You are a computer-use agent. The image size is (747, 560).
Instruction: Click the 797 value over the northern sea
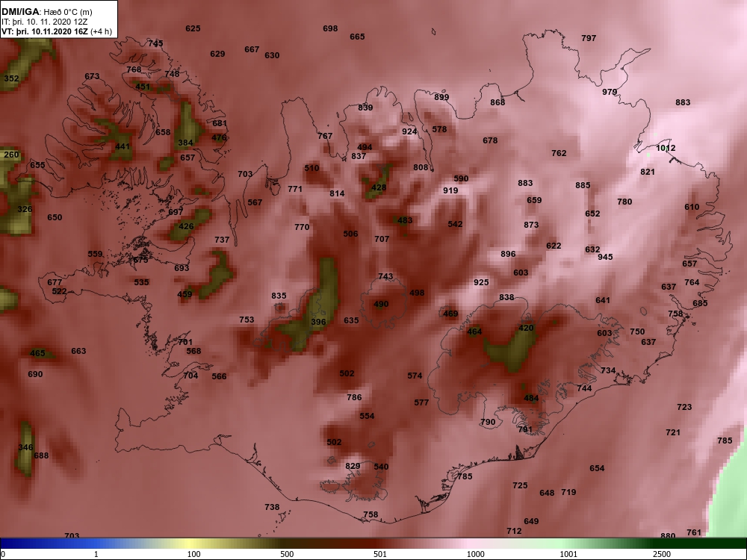[589, 38]
